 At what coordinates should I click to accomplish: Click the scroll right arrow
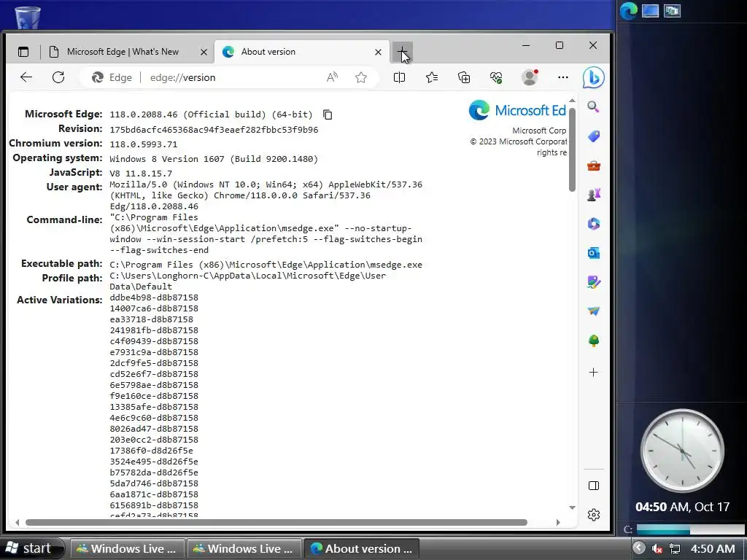[x=558, y=522]
